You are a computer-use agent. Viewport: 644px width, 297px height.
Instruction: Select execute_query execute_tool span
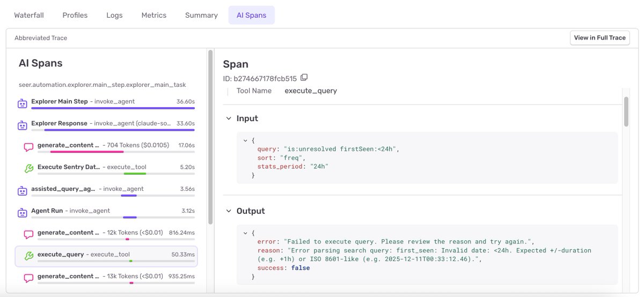(106, 256)
